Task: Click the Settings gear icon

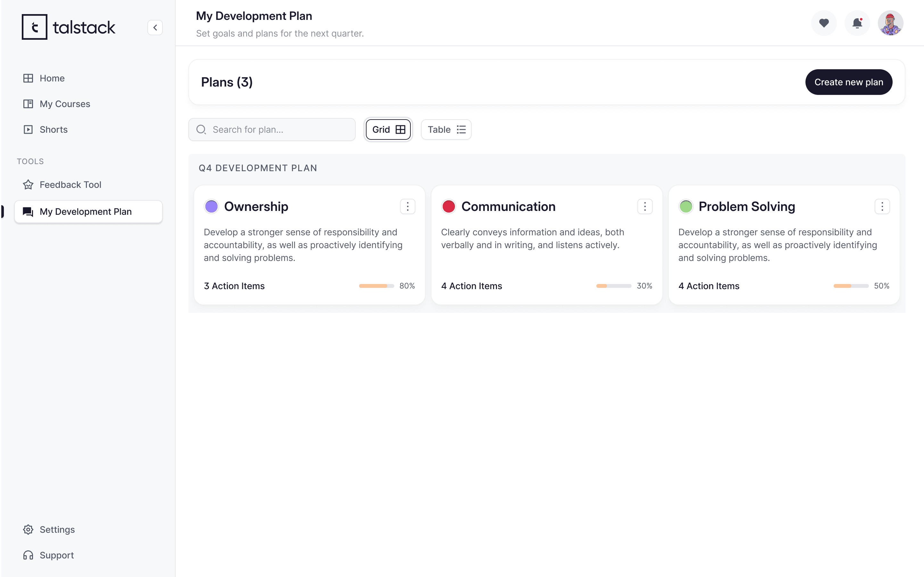Action: tap(28, 529)
